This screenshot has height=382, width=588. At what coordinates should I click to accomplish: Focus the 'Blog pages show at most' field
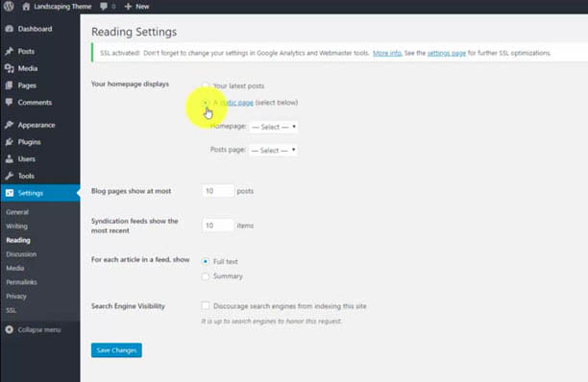tap(217, 191)
